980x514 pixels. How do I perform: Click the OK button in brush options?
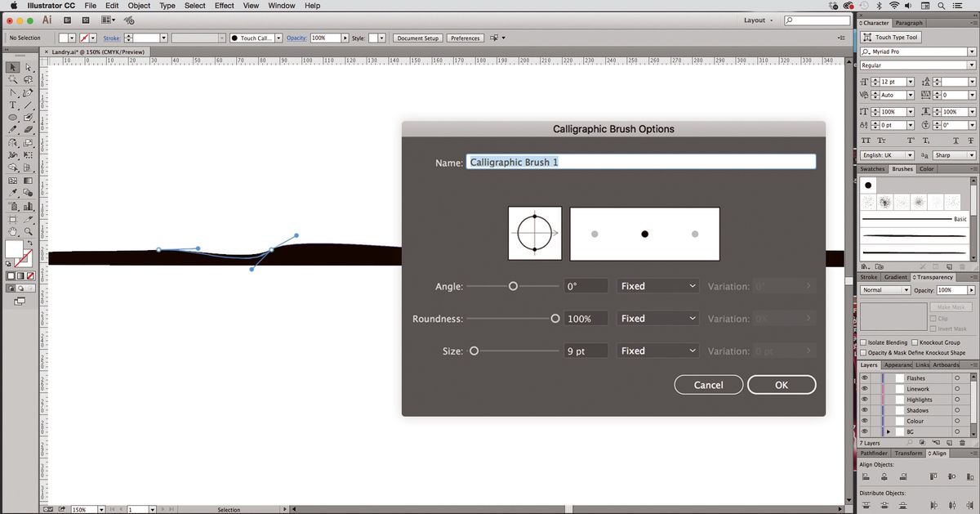pyautogui.click(x=781, y=384)
